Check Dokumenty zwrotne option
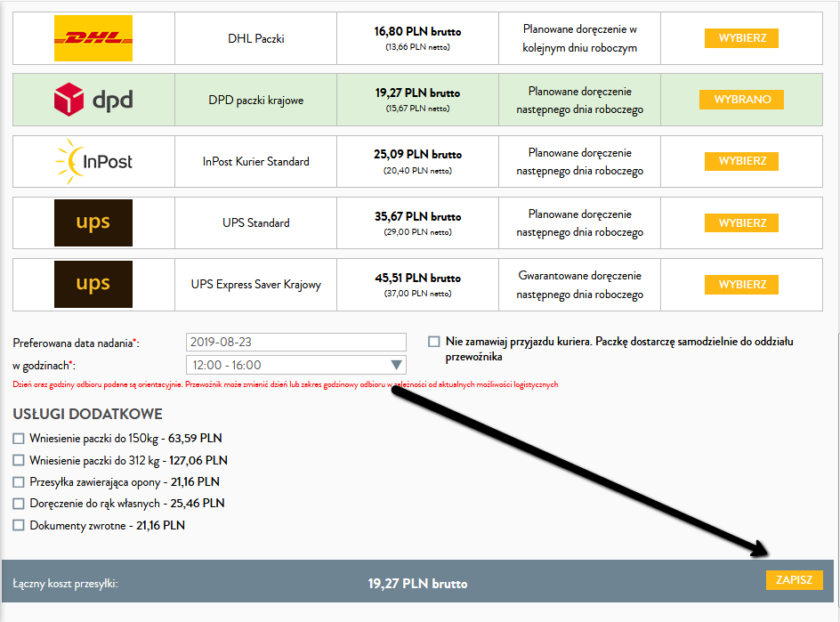The height and width of the screenshot is (622, 840). click(x=19, y=525)
